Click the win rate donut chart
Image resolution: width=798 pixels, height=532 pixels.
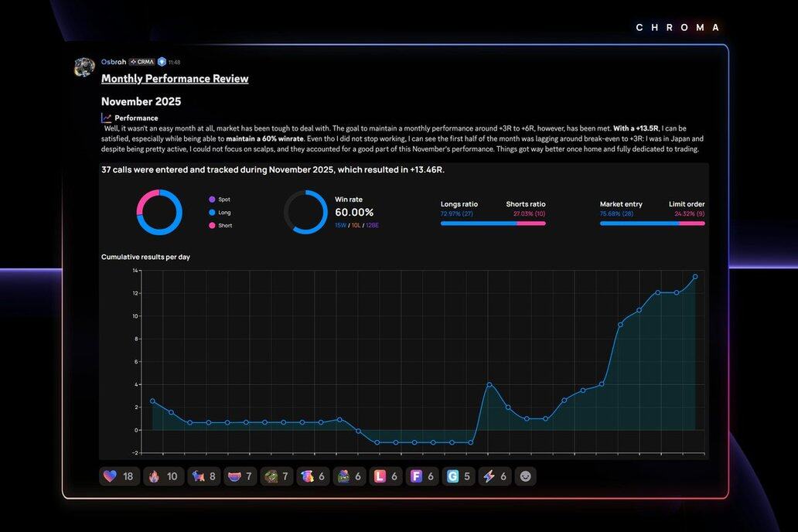click(305, 212)
